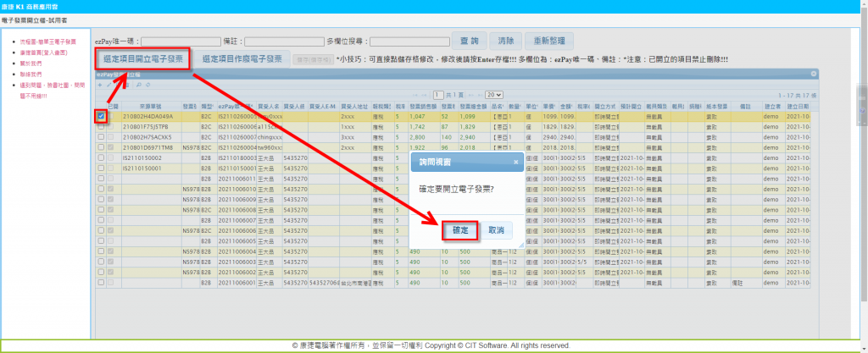Select the row checkbox for 210802H7SACXK5
The height and width of the screenshot is (353, 868).
[x=102, y=135]
